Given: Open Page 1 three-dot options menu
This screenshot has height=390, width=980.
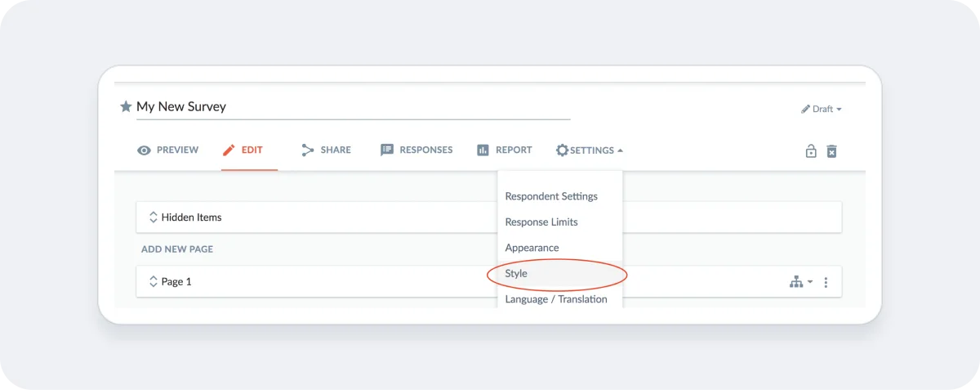Looking at the screenshot, I should [x=826, y=282].
